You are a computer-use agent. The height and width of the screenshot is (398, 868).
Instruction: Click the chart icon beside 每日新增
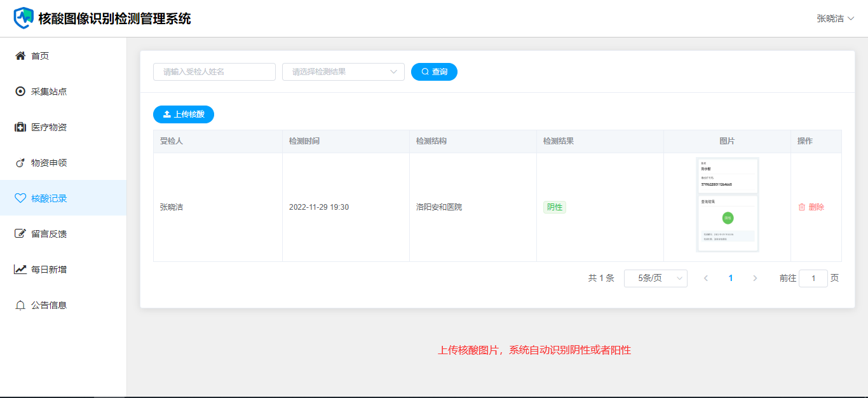coord(20,270)
